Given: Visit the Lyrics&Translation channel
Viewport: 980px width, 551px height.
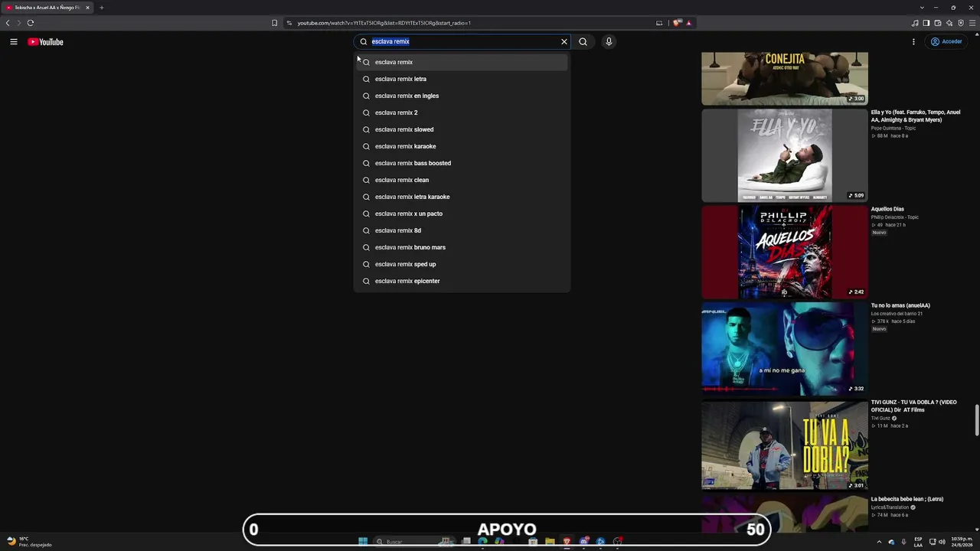Looking at the screenshot, I should point(890,507).
